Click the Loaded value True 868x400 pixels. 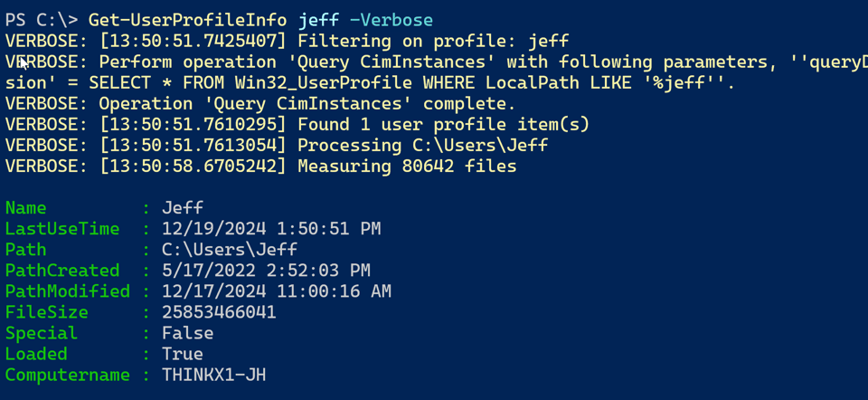[183, 354]
